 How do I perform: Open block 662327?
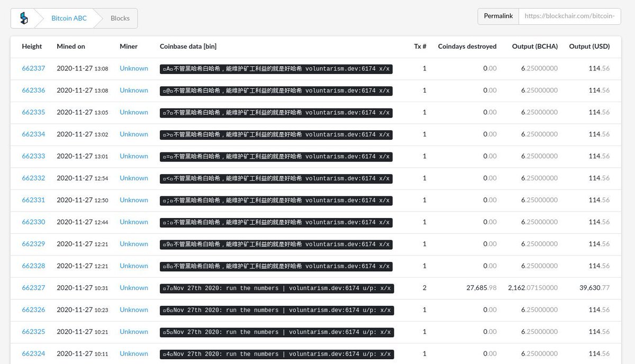(x=33, y=288)
